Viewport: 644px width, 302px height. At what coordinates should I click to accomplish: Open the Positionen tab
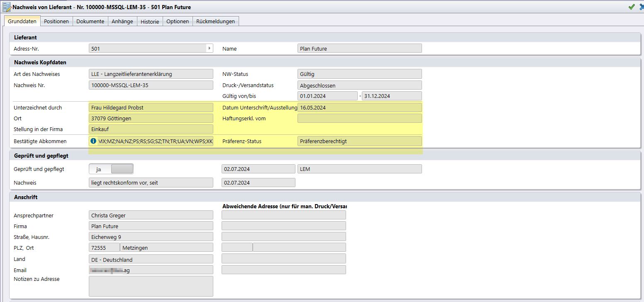[56, 21]
